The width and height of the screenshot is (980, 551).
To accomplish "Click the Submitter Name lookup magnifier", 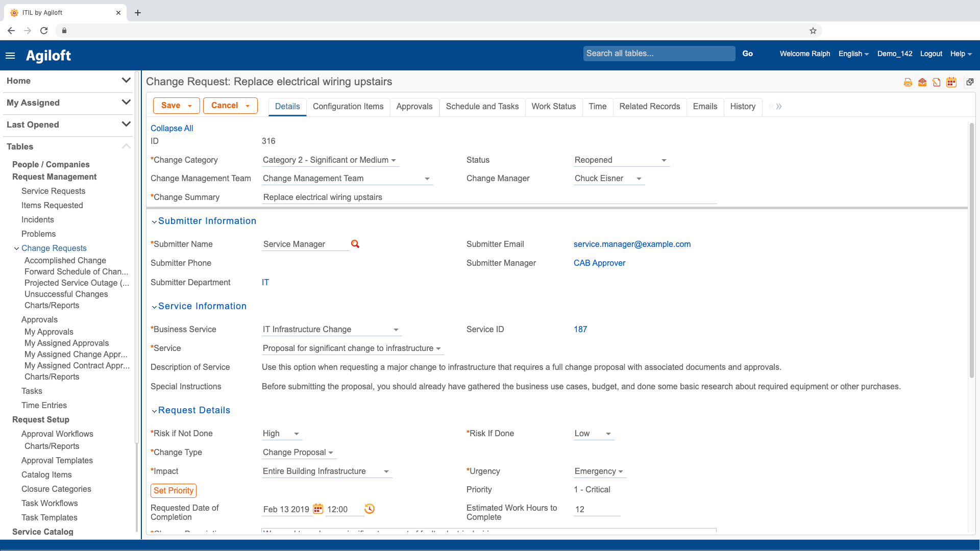I will click(x=355, y=244).
